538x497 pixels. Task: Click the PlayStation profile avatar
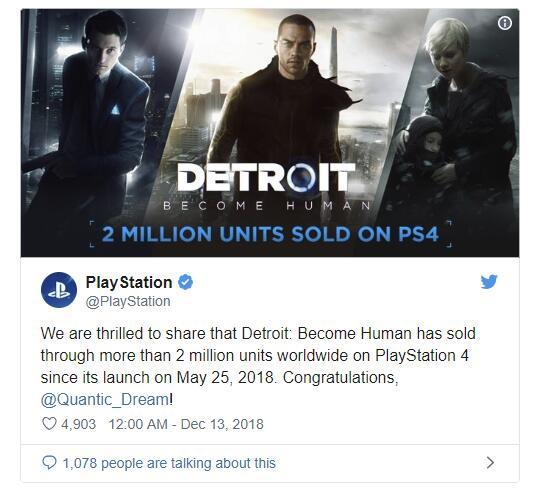pyautogui.click(x=59, y=290)
